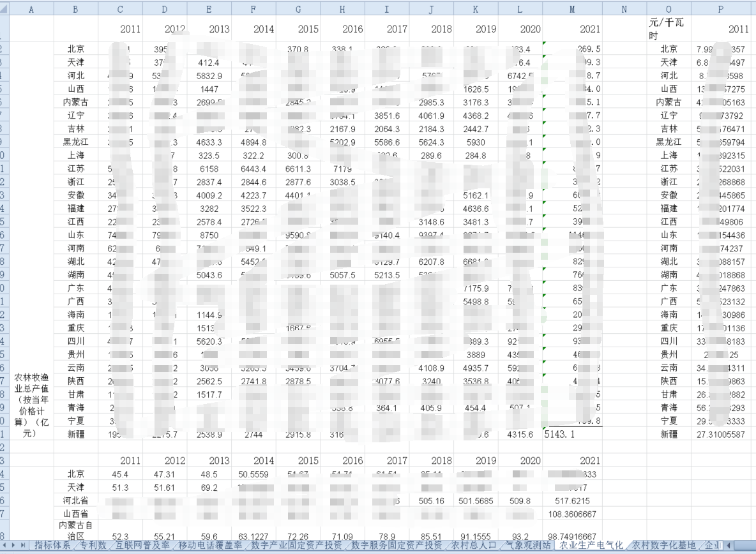Select column N header
The height and width of the screenshot is (554, 756).
[624, 9]
